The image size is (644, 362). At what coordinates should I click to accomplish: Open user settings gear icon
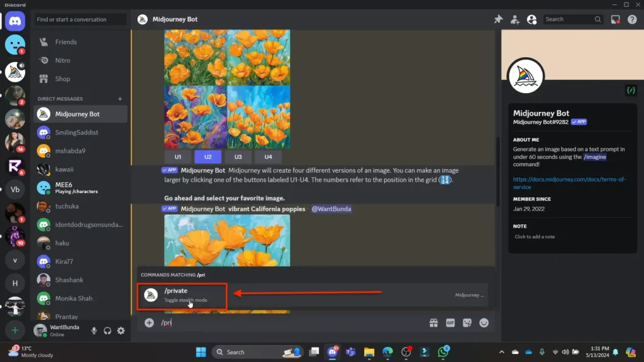click(121, 331)
